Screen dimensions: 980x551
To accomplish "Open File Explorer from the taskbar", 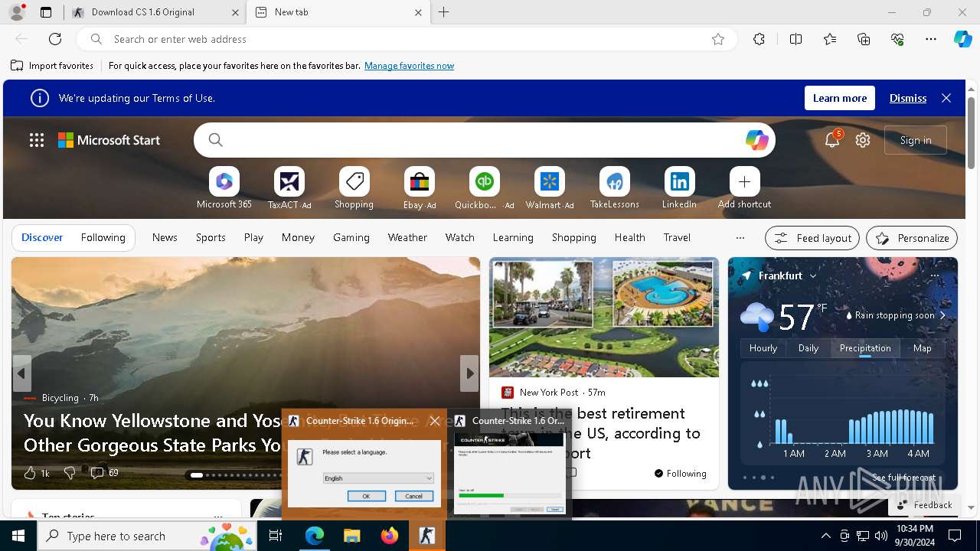I will click(x=351, y=536).
